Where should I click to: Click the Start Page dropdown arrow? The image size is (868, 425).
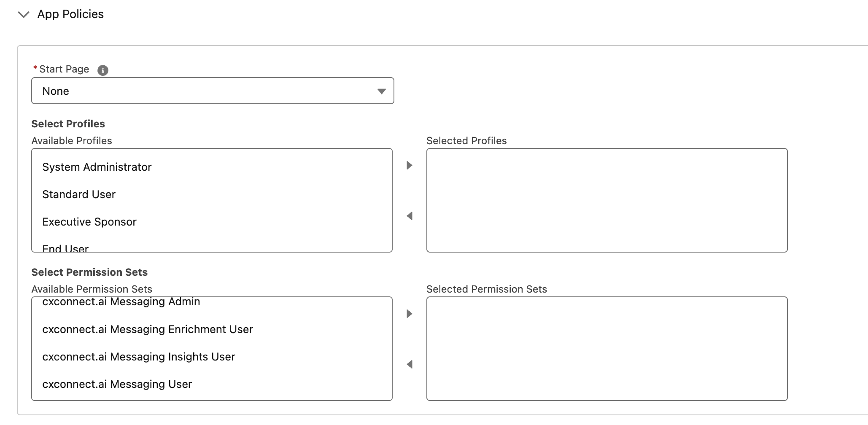click(x=382, y=91)
